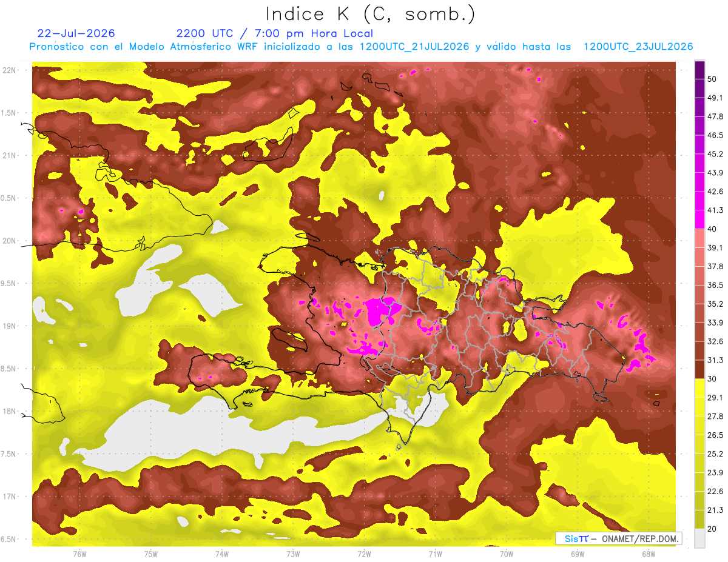
Task: Click the 'SisTT – ONAMET/REP.DOM.' credit label
Action: 618,538
